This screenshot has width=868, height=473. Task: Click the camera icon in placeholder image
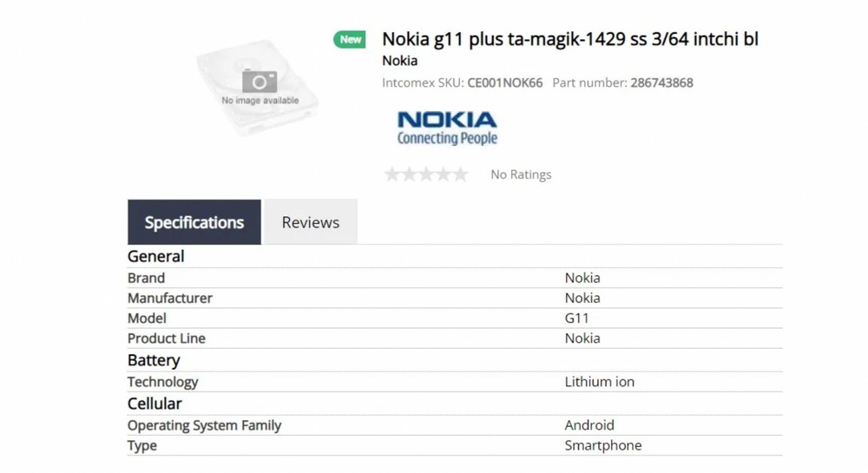coord(260,82)
